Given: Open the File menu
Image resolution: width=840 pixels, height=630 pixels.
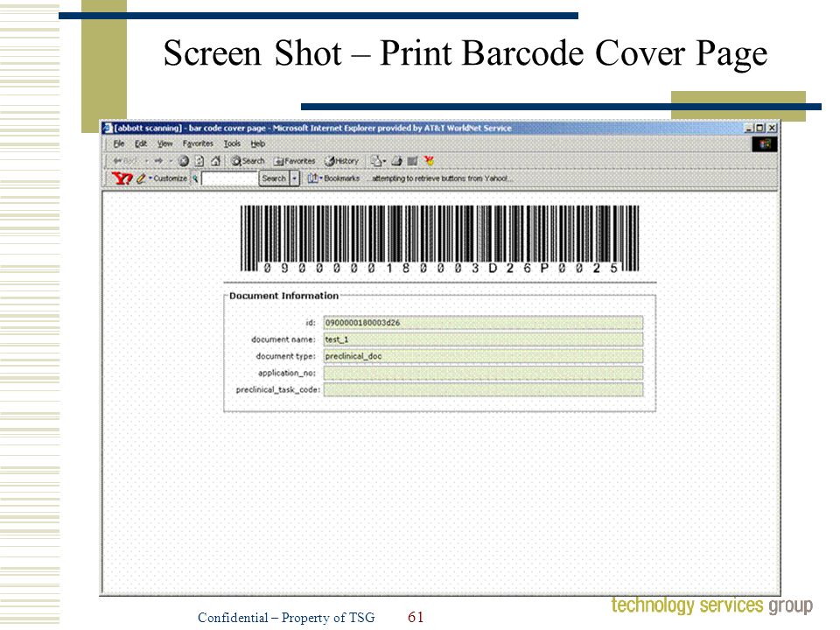Looking at the screenshot, I should pos(119,143).
